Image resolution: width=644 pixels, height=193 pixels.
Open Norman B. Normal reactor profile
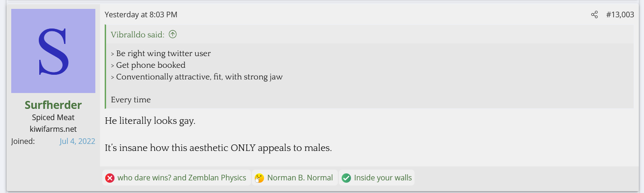click(x=300, y=178)
